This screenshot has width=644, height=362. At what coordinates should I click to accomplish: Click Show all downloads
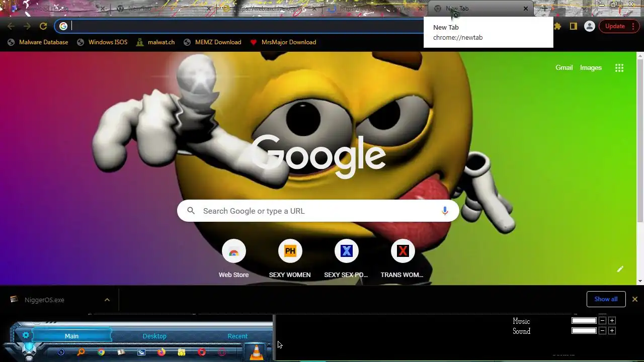click(x=606, y=299)
